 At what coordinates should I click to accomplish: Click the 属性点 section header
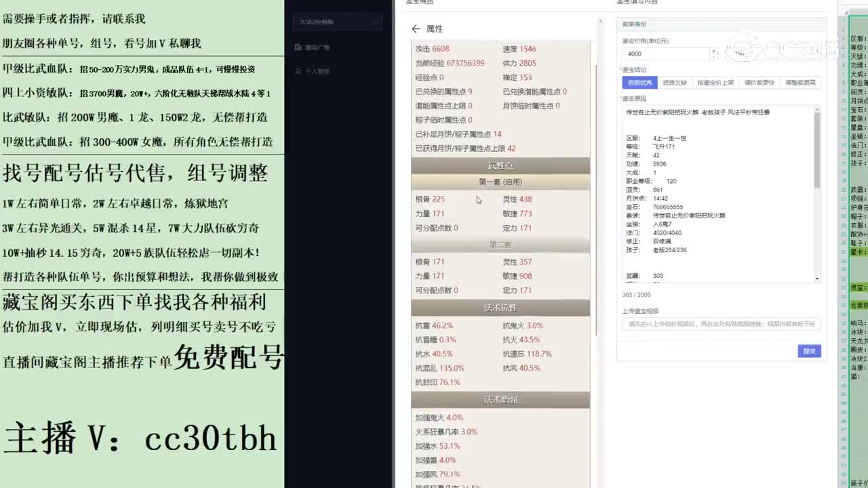click(500, 166)
